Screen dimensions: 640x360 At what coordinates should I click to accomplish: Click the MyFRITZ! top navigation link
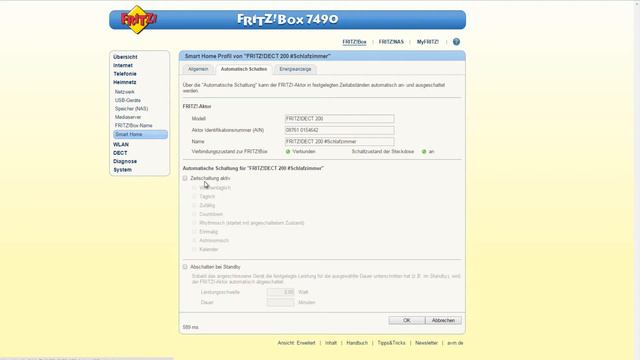(428, 42)
